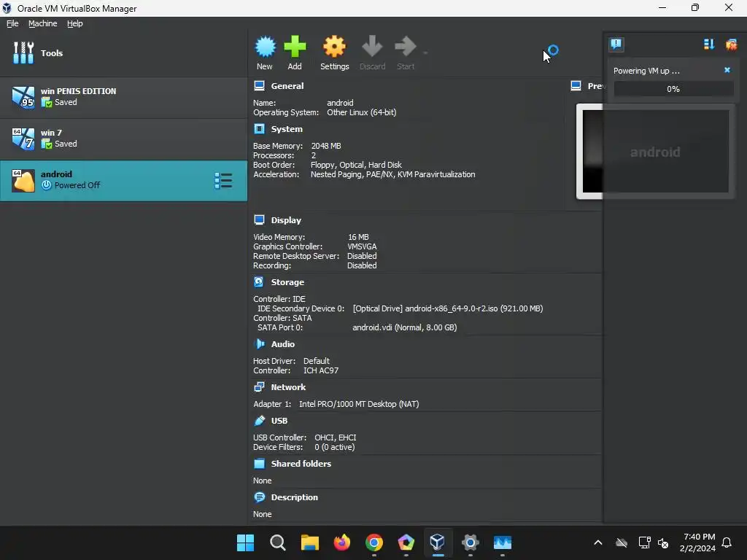Open the Help menu
Viewport: 747px width, 560px height.
click(75, 23)
